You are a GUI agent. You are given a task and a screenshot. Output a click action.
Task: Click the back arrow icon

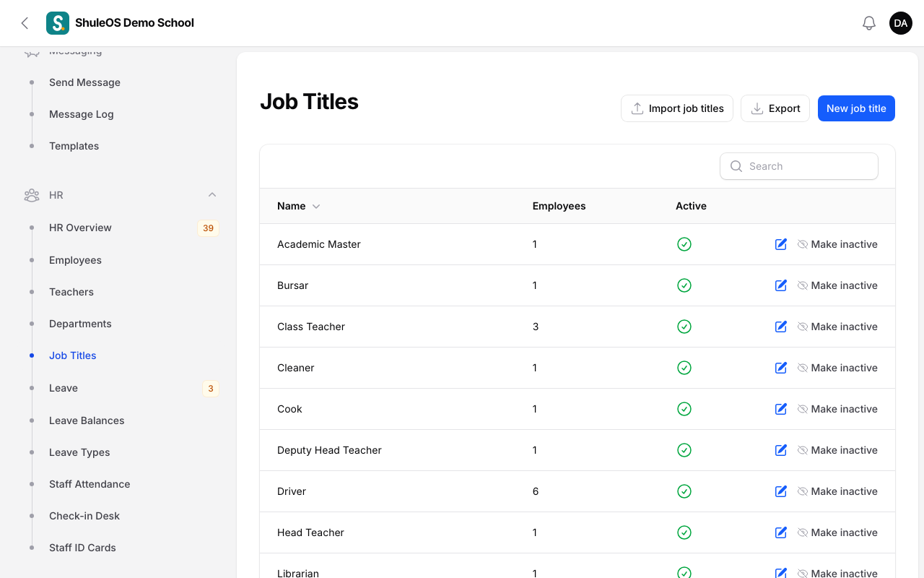[x=25, y=23]
